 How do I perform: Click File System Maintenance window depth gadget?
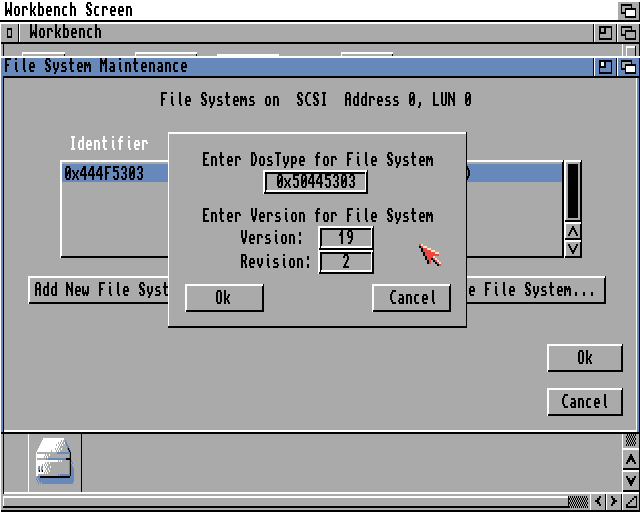coord(628,67)
